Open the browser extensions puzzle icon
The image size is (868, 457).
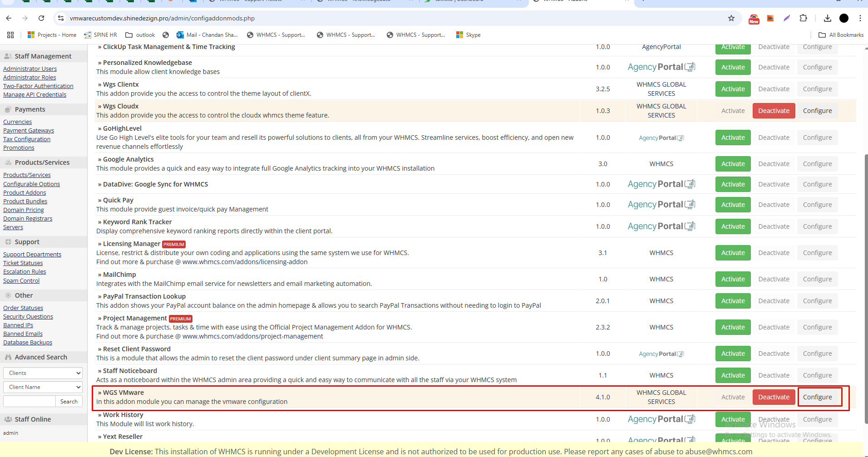[803, 18]
